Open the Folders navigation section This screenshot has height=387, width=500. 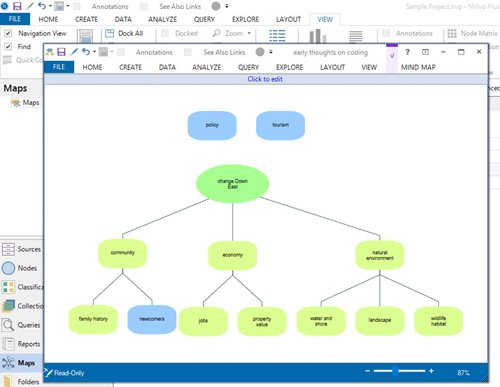click(21, 381)
